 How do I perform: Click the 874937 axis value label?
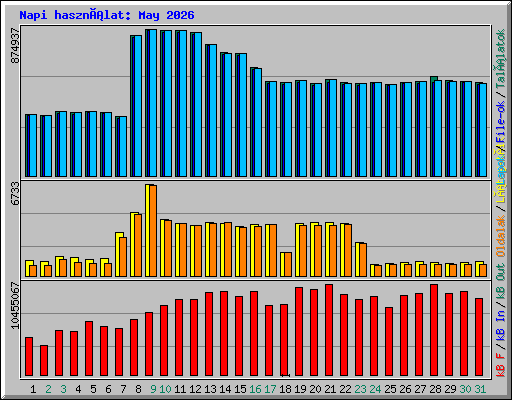[15, 45]
